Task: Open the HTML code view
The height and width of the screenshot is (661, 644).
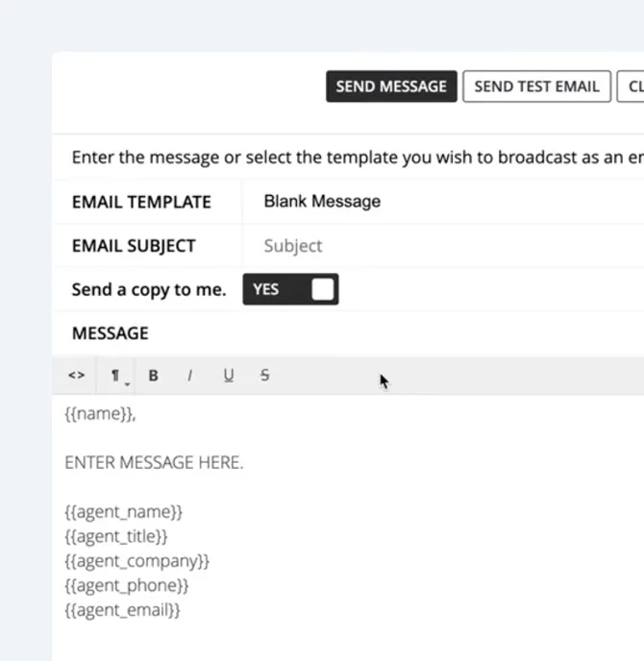Action: [x=77, y=376]
